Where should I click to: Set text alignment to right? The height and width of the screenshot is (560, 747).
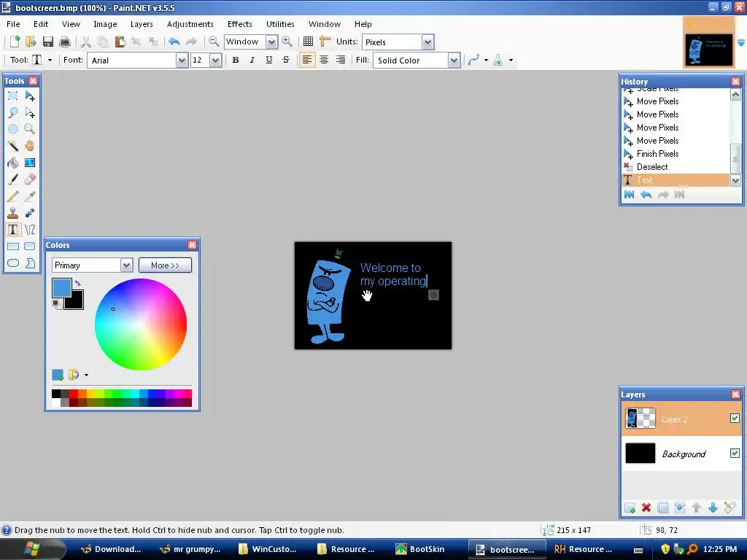pyautogui.click(x=341, y=60)
